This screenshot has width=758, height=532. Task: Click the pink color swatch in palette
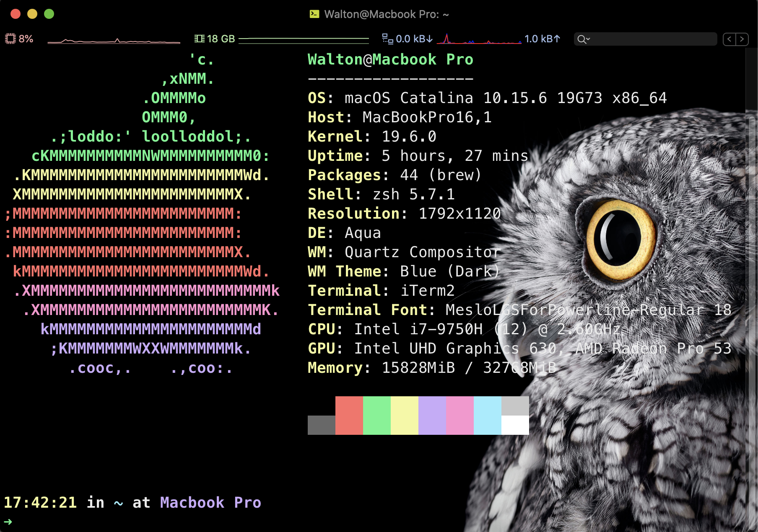click(x=460, y=416)
